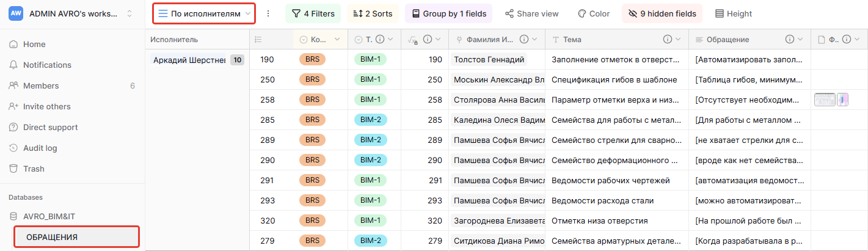Click info icon on Тема column
Image resolution: width=868 pixels, height=251 pixels.
point(668,40)
